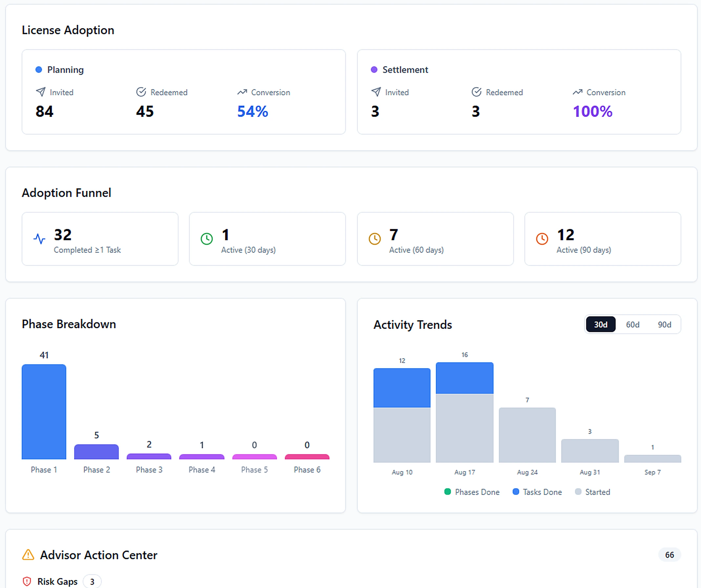Click the red clock icon for 90 days
The image size is (701, 588).
pos(542,239)
